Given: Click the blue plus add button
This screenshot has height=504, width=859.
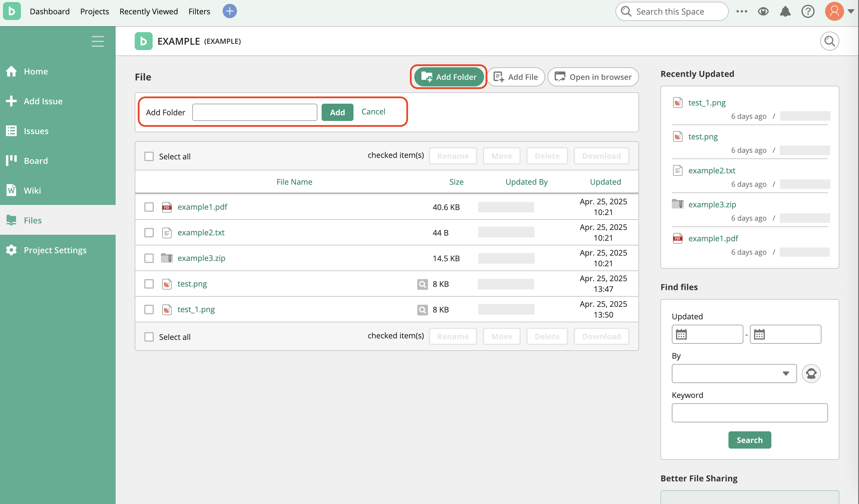Looking at the screenshot, I should (x=230, y=11).
